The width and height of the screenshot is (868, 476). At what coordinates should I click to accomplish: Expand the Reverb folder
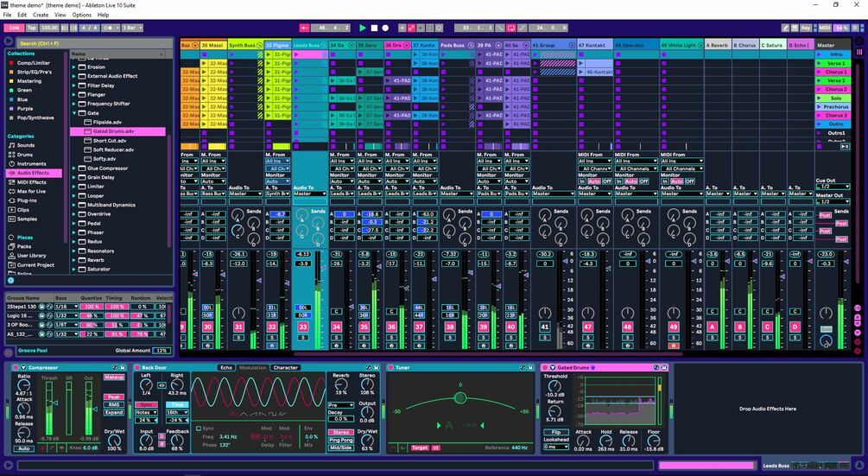pyautogui.click(x=73, y=260)
